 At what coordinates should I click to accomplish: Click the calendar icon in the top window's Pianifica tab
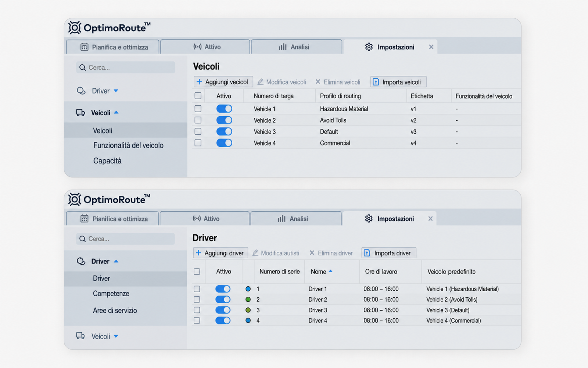click(x=85, y=47)
